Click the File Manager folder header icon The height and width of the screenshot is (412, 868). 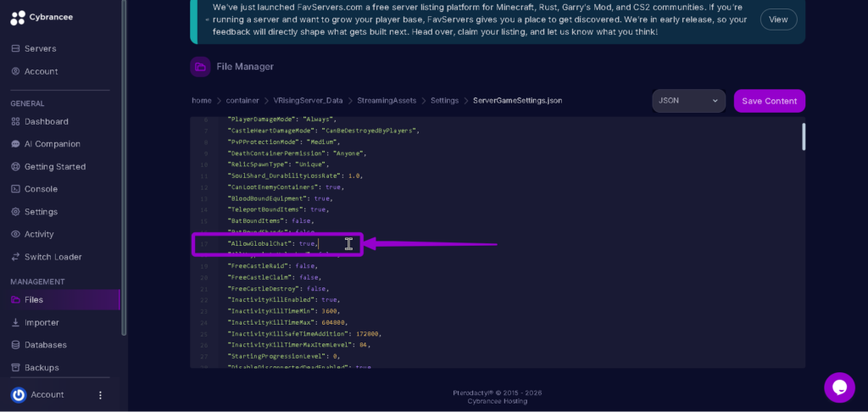point(200,67)
